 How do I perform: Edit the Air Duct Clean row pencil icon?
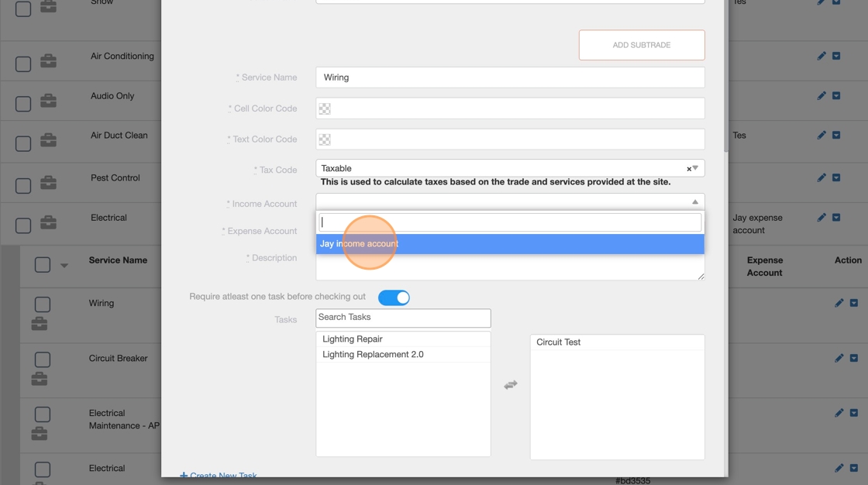(x=821, y=135)
